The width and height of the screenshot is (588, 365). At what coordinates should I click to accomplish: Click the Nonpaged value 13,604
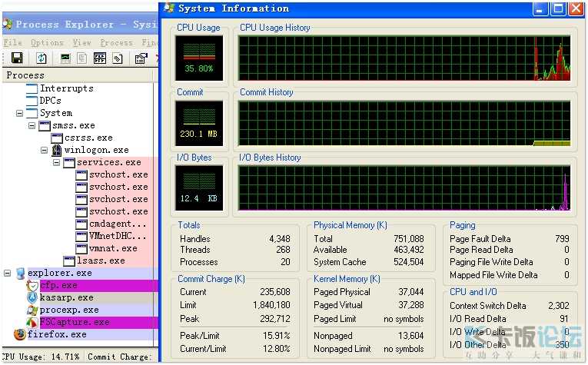tap(411, 336)
